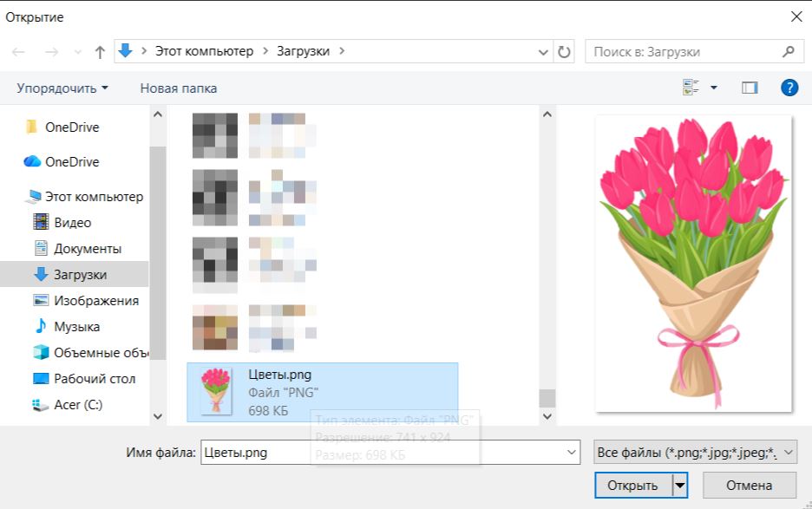Click the search magnifier icon
812x509 pixels.
point(788,52)
